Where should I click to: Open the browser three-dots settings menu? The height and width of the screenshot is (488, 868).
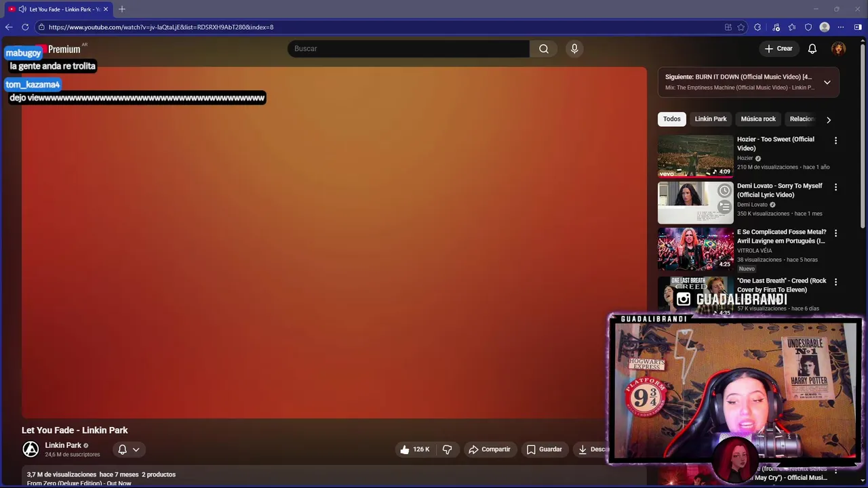(841, 27)
